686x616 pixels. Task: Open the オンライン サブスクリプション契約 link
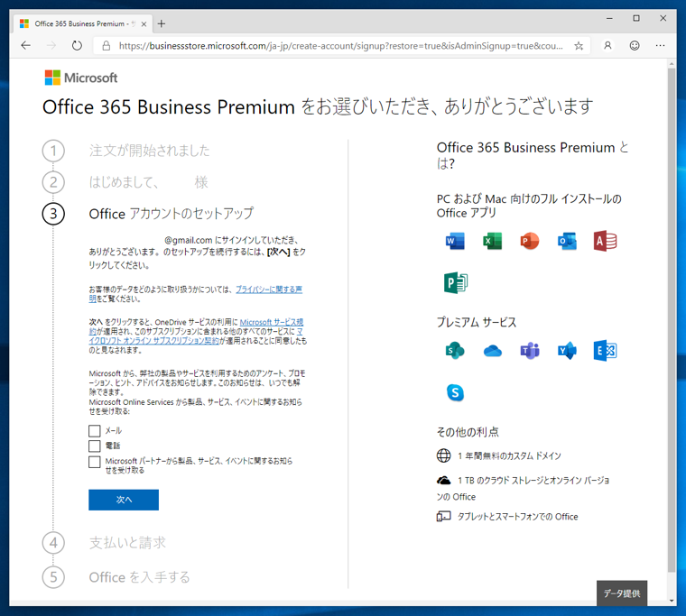coord(153,341)
